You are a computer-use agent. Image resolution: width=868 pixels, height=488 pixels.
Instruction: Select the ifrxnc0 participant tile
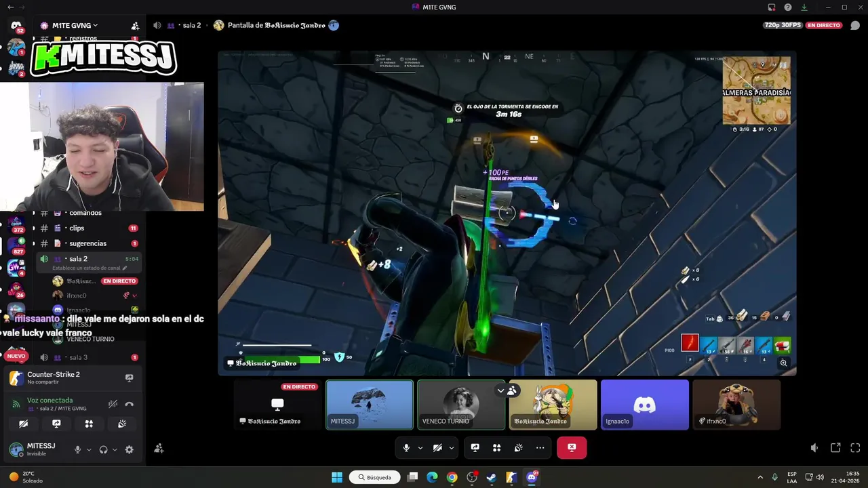[736, 405]
